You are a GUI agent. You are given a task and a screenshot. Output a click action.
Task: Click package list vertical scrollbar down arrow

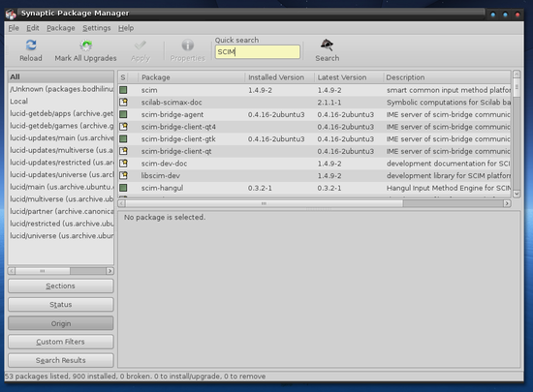(x=517, y=194)
